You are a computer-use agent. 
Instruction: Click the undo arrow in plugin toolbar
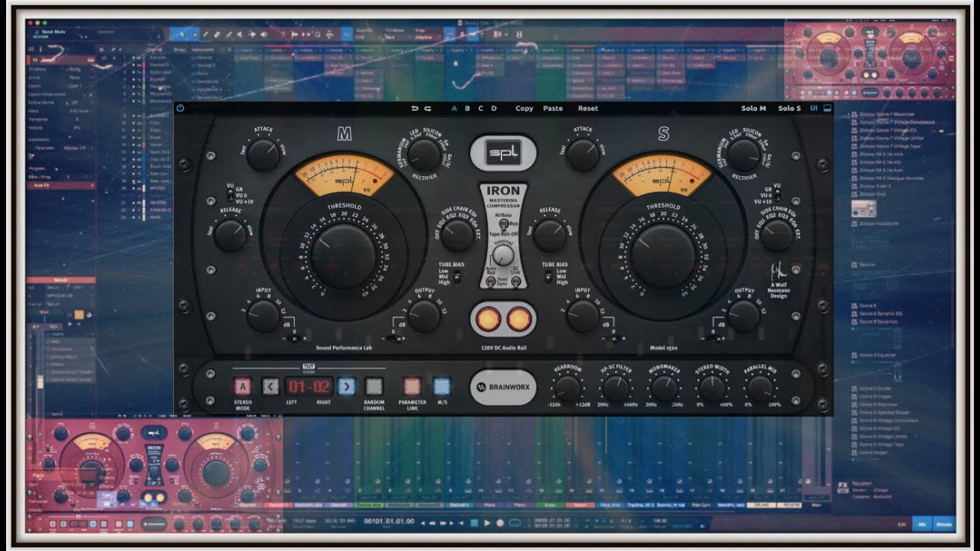(415, 108)
